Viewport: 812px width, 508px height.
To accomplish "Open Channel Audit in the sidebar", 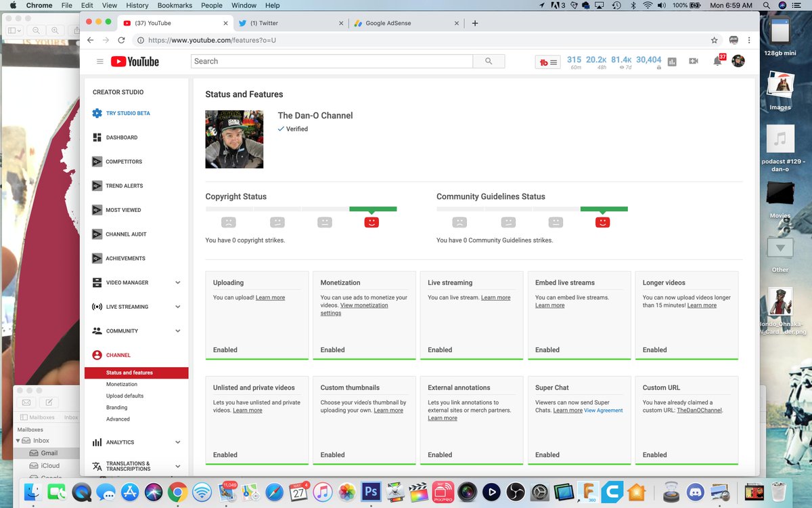I will 119,234.
